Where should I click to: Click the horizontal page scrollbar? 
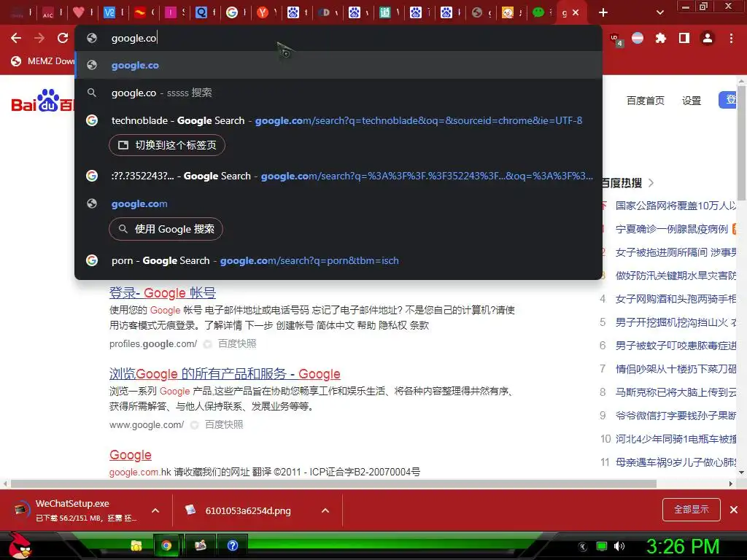tap(333, 484)
